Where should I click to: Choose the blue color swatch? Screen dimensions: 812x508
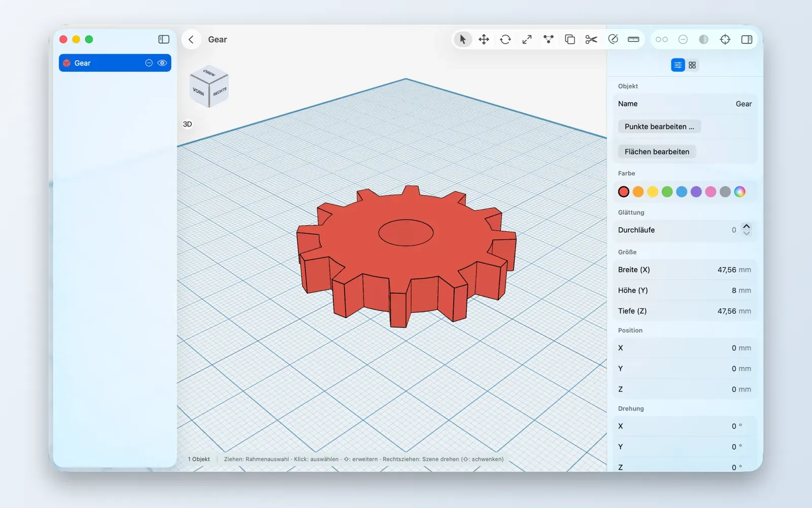[x=682, y=192]
